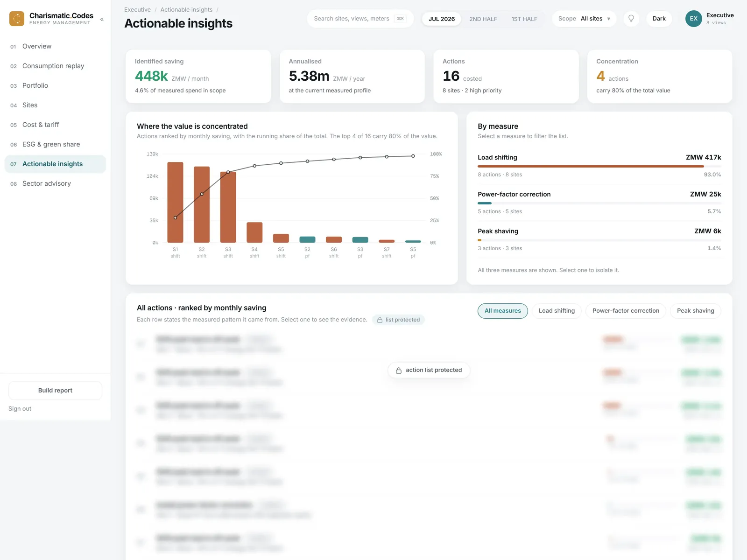Image resolution: width=747 pixels, height=560 pixels.
Task: Click the S4 shift bar in chart
Action: pos(254,232)
